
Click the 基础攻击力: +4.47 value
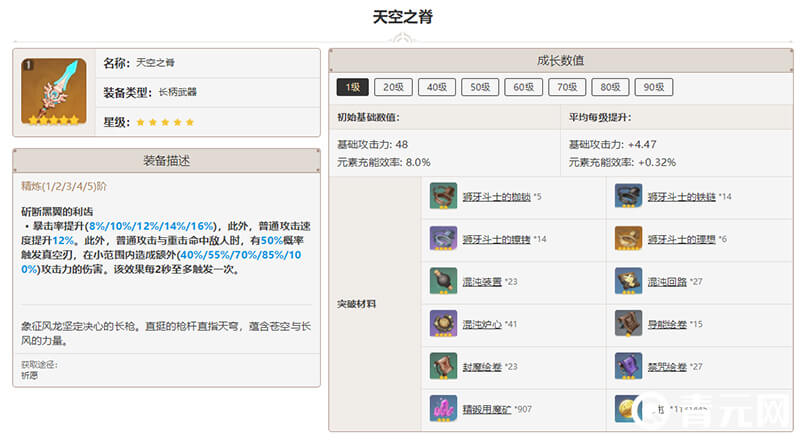coord(612,144)
